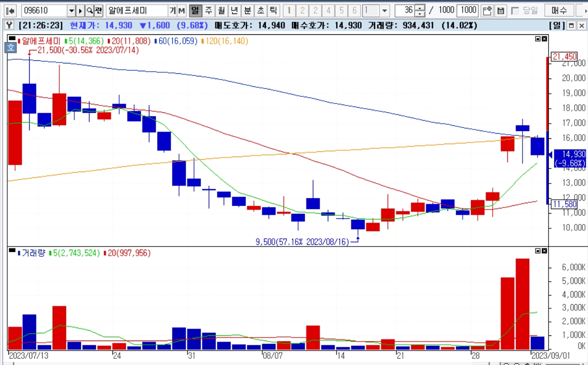
Task: Click the next-stock play arrow button
Action: pyautogui.click(x=80, y=11)
